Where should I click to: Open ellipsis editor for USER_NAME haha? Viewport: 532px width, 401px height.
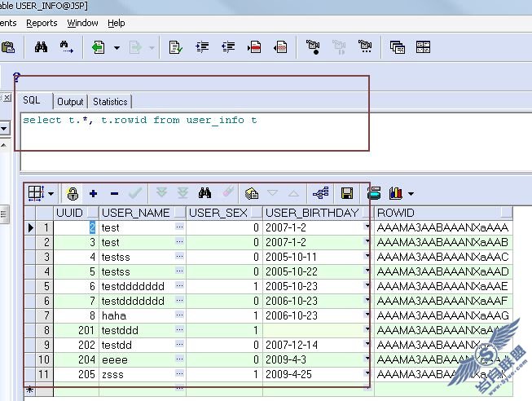[x=179, y=315]
